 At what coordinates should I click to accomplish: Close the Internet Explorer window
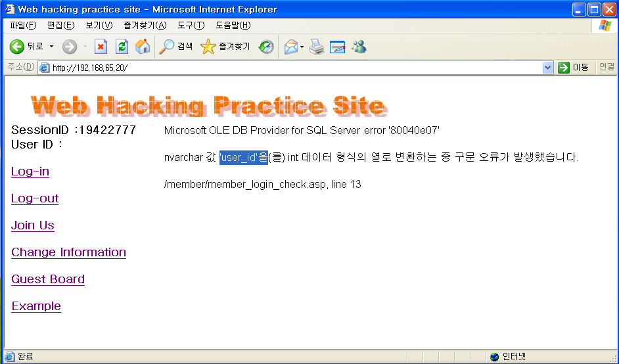click(x=609, y=9)
